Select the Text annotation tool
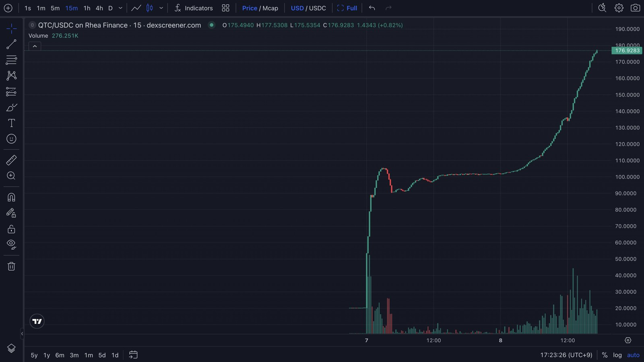This screenshot has height=362, width=644. (11, 123)
